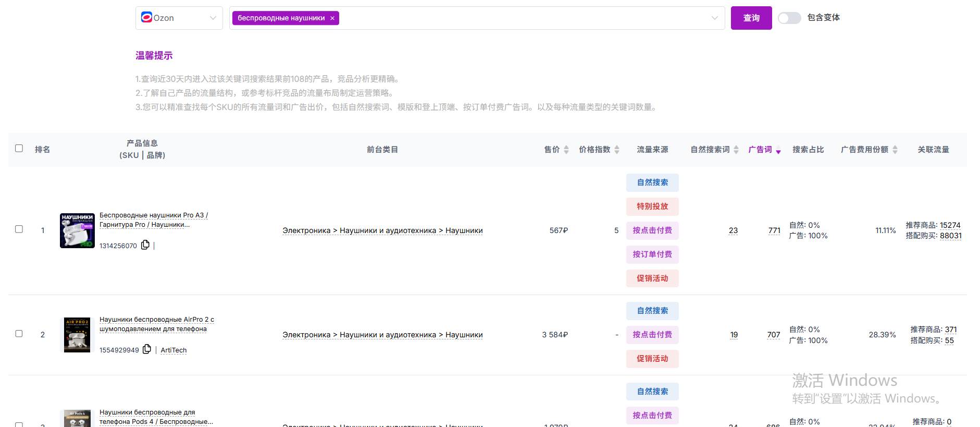Sort by 广告词 column arrow
980x427 pixels.
pos(778,151)
